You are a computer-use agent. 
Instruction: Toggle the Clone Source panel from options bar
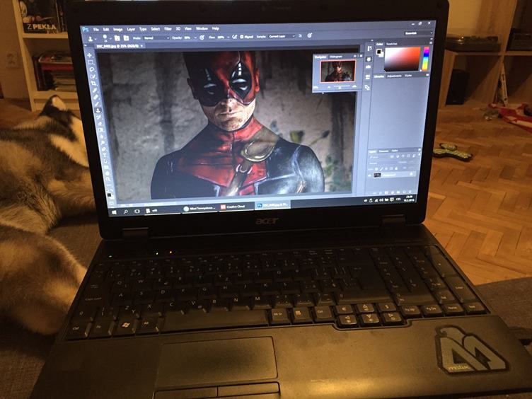tap(126, 38)
